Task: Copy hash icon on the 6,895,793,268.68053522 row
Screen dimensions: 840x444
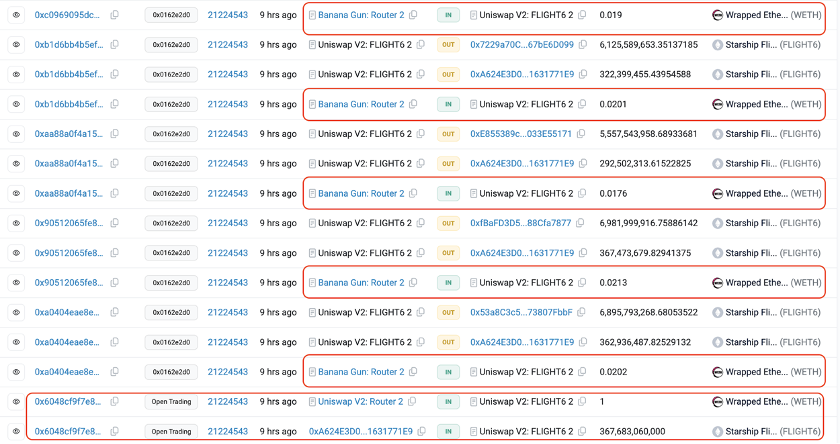Action: [114, 312]
